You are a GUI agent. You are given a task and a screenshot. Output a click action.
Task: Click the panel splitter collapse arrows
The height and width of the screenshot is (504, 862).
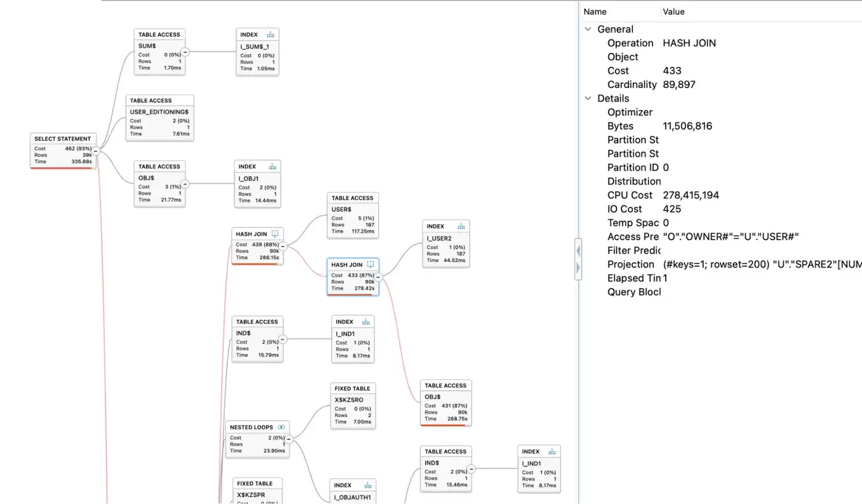point(578,259)
